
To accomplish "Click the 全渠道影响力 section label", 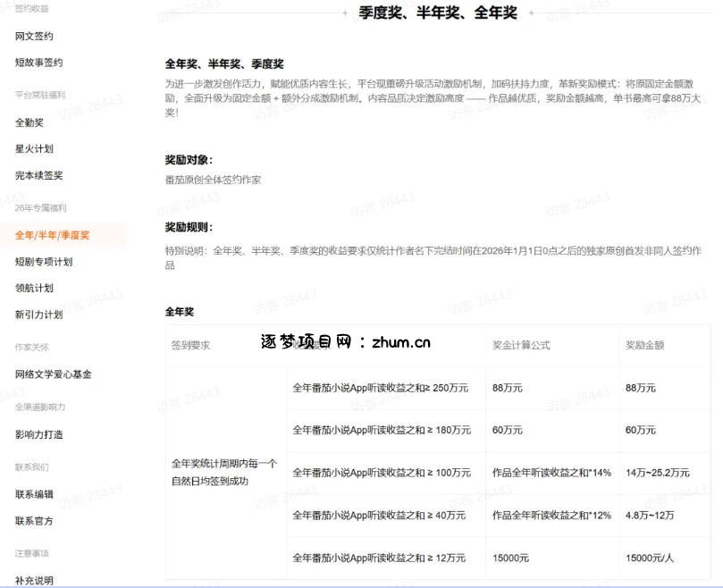I will [40, 407].
